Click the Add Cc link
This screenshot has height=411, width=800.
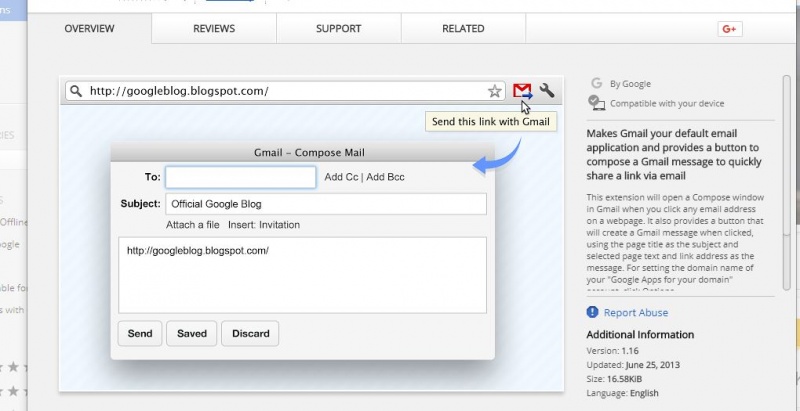tap(341, 177)
